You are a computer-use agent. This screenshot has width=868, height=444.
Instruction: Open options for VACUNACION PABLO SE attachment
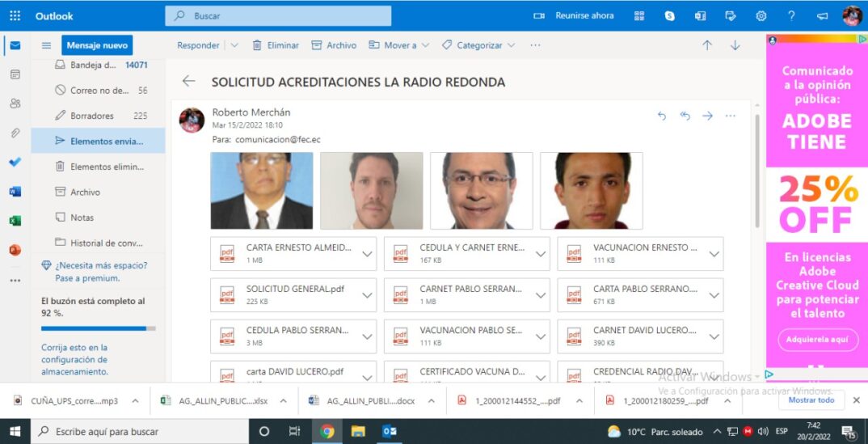pos(541,336)
